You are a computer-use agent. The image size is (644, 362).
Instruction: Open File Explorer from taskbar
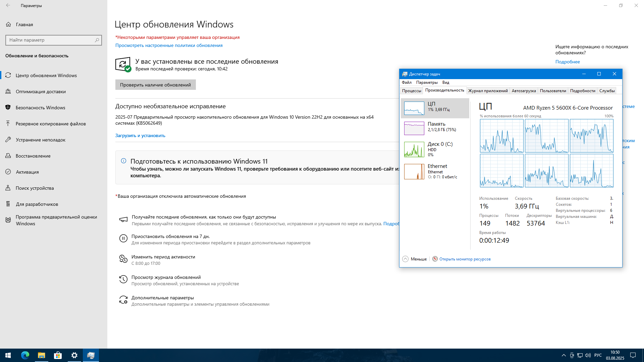coord(41,355)
